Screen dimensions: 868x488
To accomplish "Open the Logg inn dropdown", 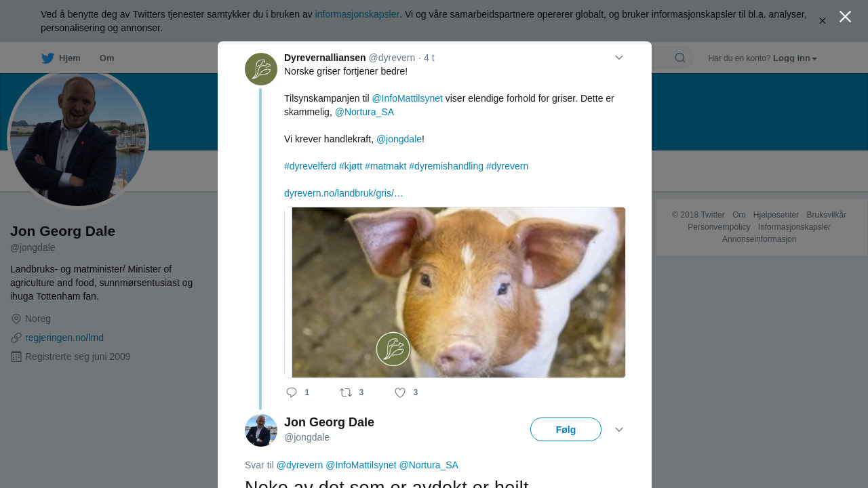I will tap(795, 58).
